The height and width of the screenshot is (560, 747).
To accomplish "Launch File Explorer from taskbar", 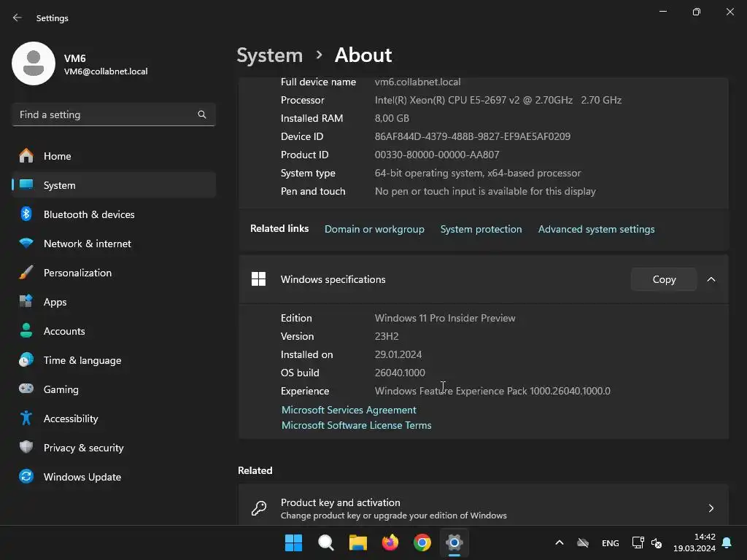I will pos(357,542).
